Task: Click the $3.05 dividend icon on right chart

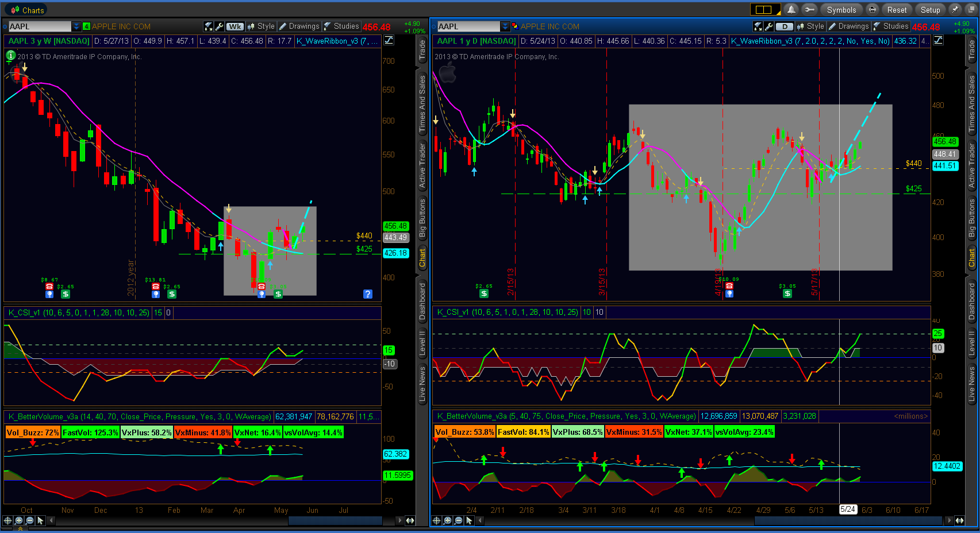Action: (x=787, y=293)
